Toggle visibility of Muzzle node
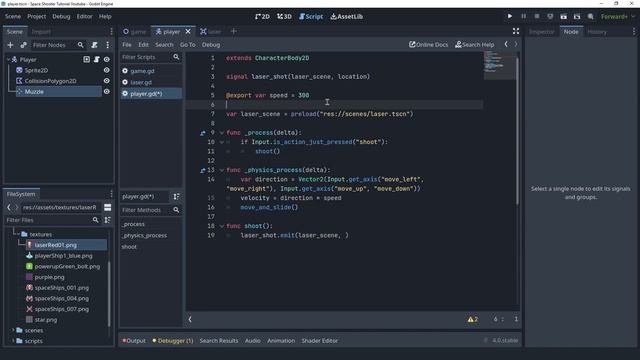This screenshot has width=640, height=360. [107, 91]
